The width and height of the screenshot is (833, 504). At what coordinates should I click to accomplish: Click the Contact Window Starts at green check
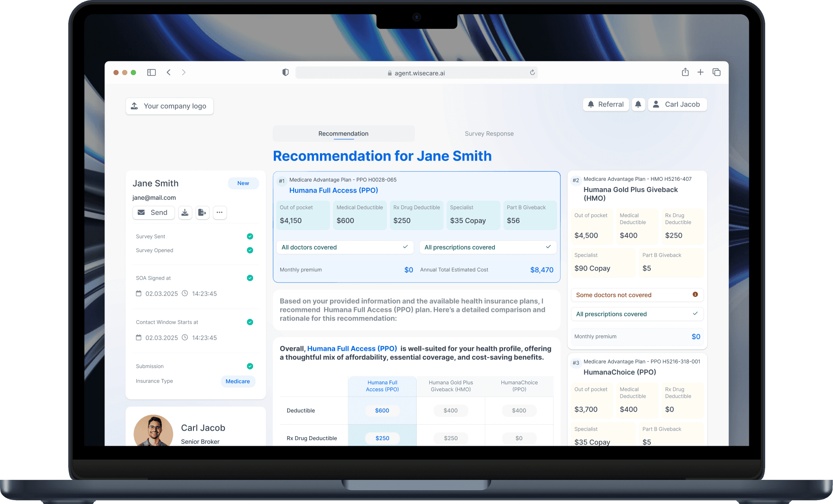point(250,322)
